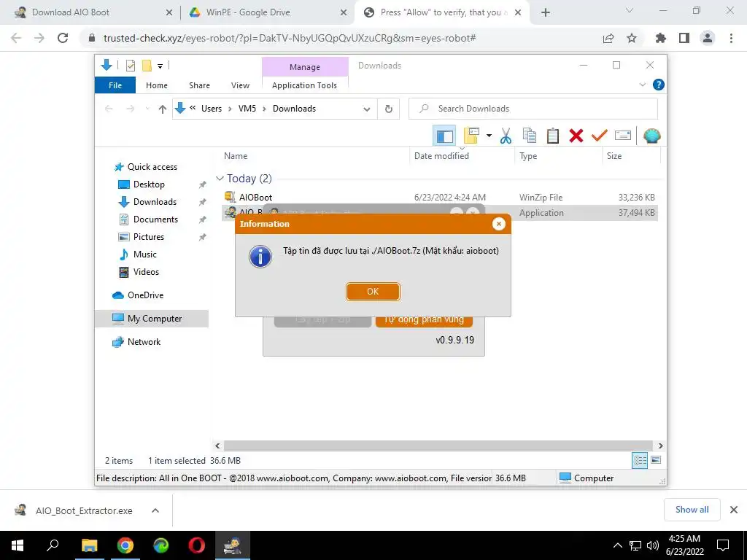Open the recent locations dropdown arrow

(147, 109)
